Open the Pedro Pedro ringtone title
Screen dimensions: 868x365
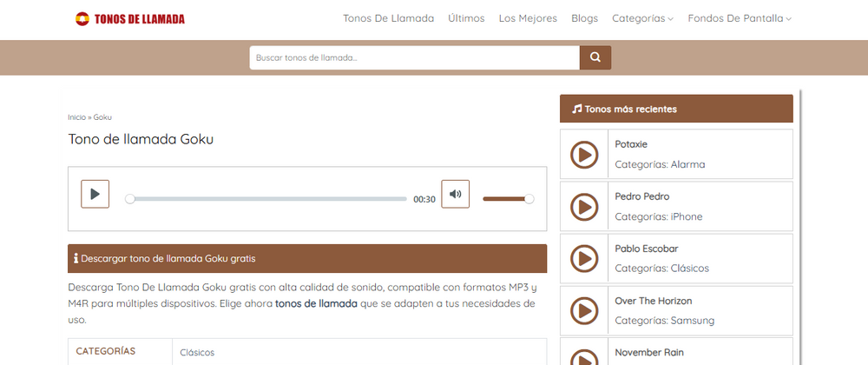point(642,196)
